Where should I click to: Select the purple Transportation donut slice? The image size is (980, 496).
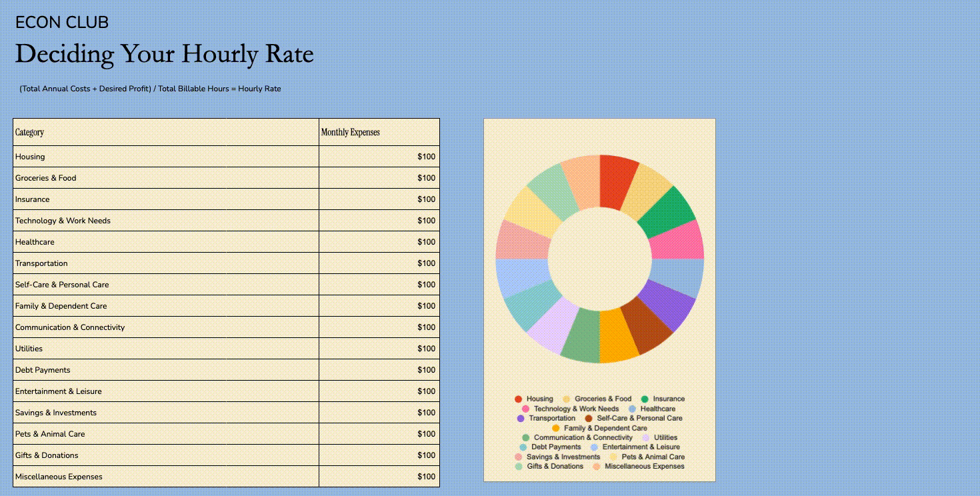click(x=669, y=305)
